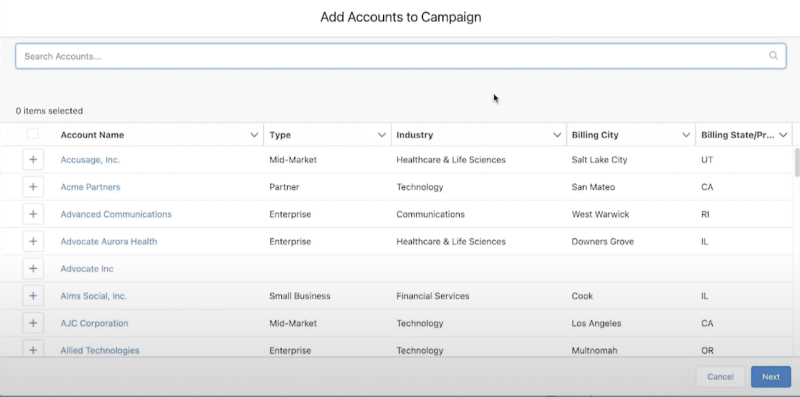
Task: Click the UT billing state cell
Action: tap(707, 160)
